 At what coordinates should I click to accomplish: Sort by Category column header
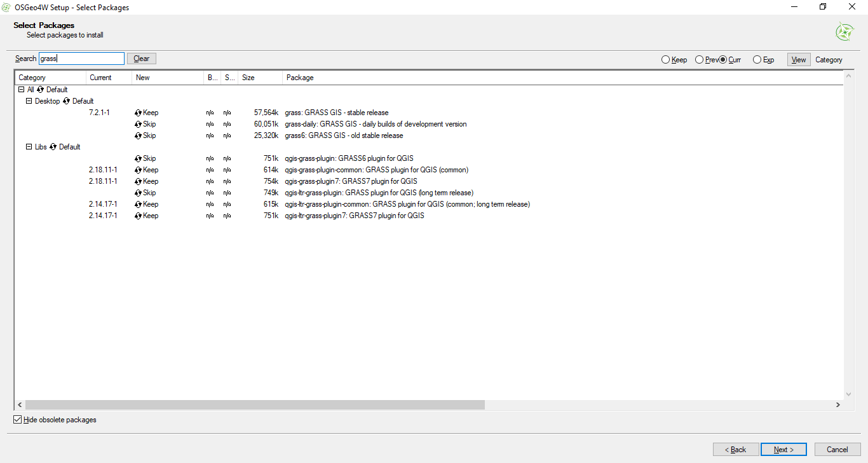[50, 78]
